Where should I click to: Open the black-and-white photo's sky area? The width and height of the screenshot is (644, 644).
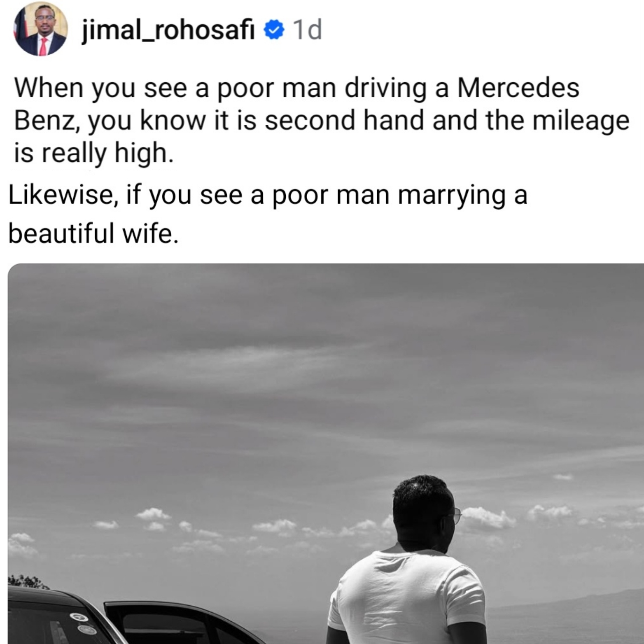[x=325, y=371]
